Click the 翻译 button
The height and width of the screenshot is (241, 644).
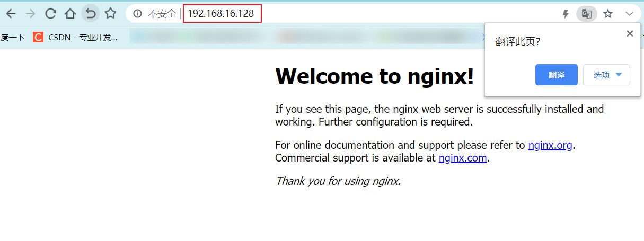coord(556,75)
